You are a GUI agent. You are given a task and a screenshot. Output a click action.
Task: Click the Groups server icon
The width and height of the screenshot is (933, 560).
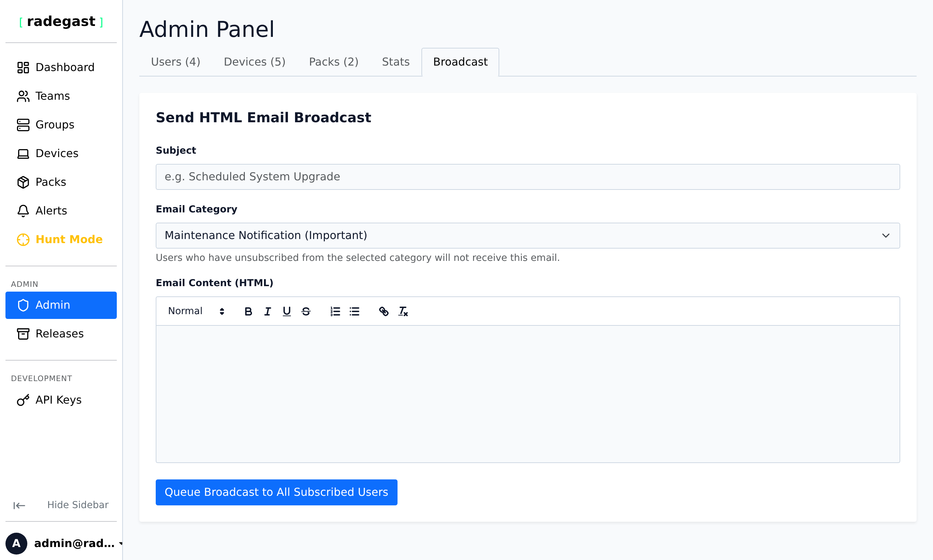pyautogui.click(x=23, y=125)
